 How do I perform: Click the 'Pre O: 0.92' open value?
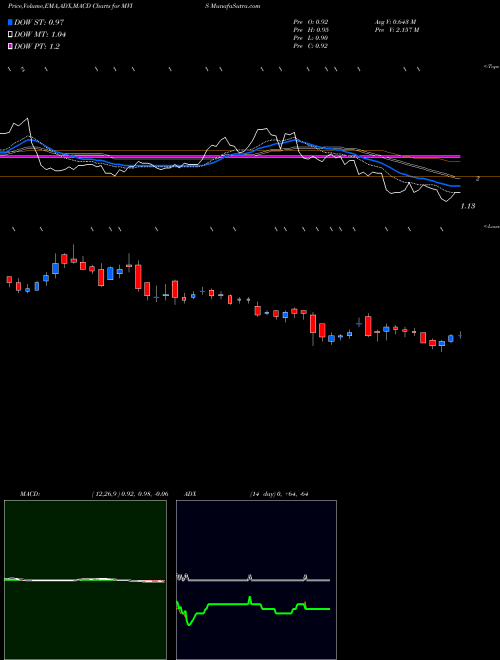tap(311, 21)
